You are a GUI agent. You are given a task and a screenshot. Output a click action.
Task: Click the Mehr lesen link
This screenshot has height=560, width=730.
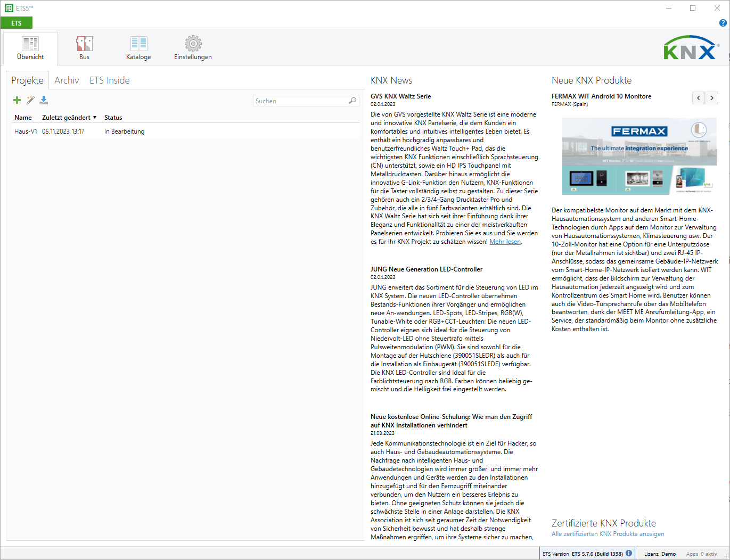pyautogui.click(x=505, y=242)
